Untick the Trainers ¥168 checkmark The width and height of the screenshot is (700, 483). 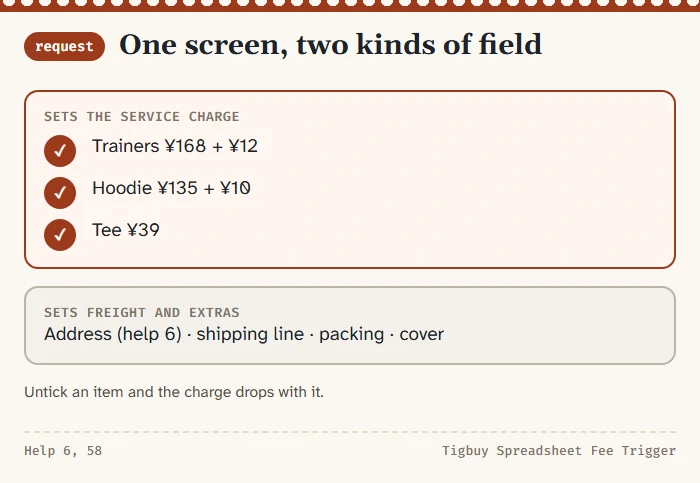point(60,151)
